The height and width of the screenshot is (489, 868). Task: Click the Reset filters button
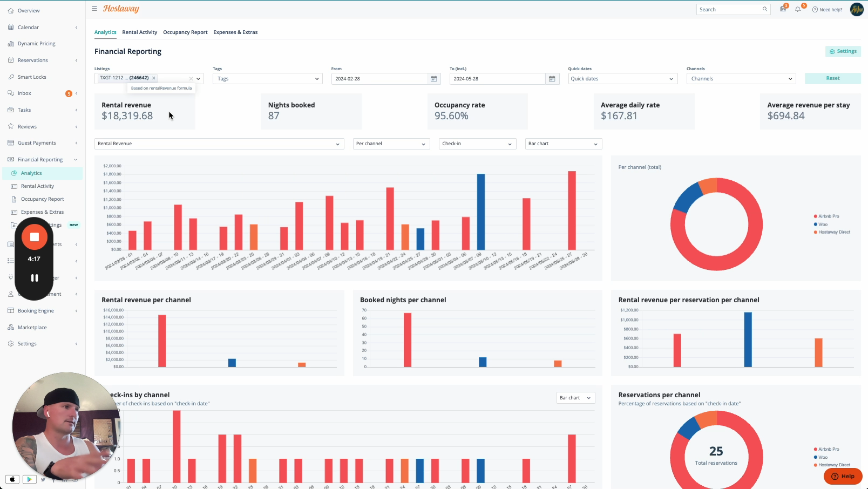coord(832,78)
